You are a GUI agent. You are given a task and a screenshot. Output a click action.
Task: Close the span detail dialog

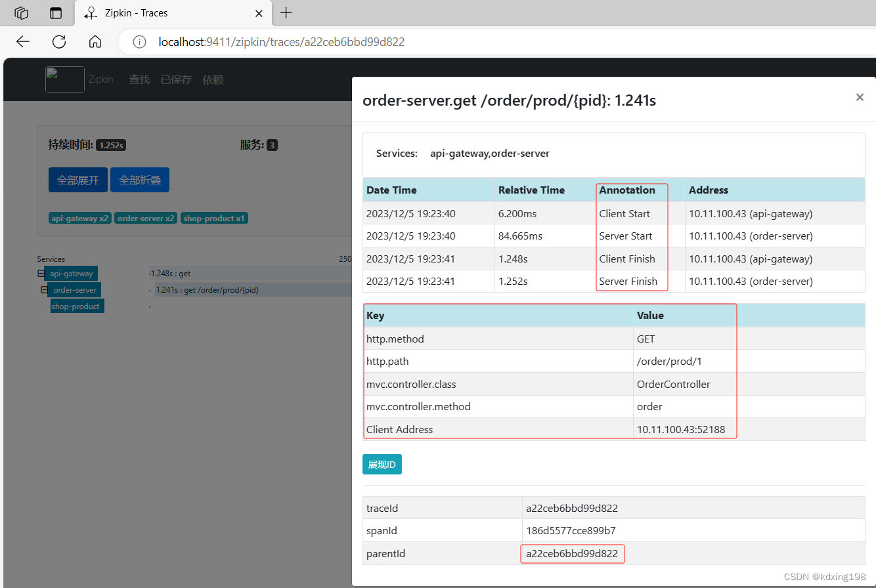pyautogui.click(x=860, y=97)
